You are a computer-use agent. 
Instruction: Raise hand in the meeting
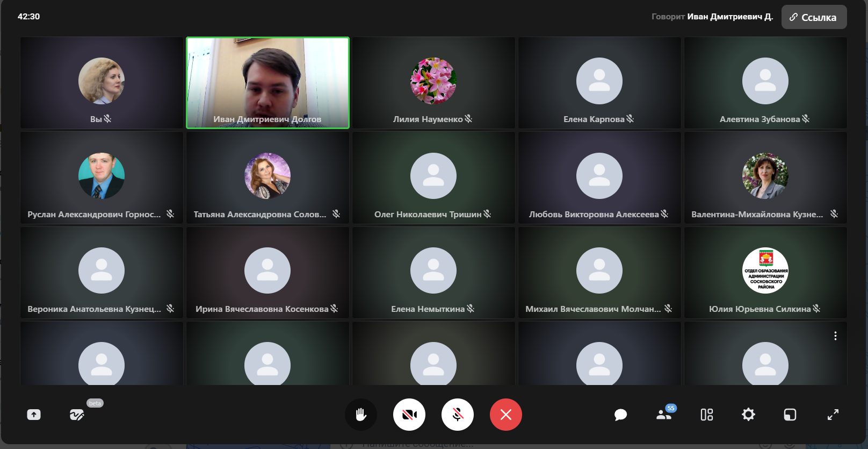click(360, 415)
